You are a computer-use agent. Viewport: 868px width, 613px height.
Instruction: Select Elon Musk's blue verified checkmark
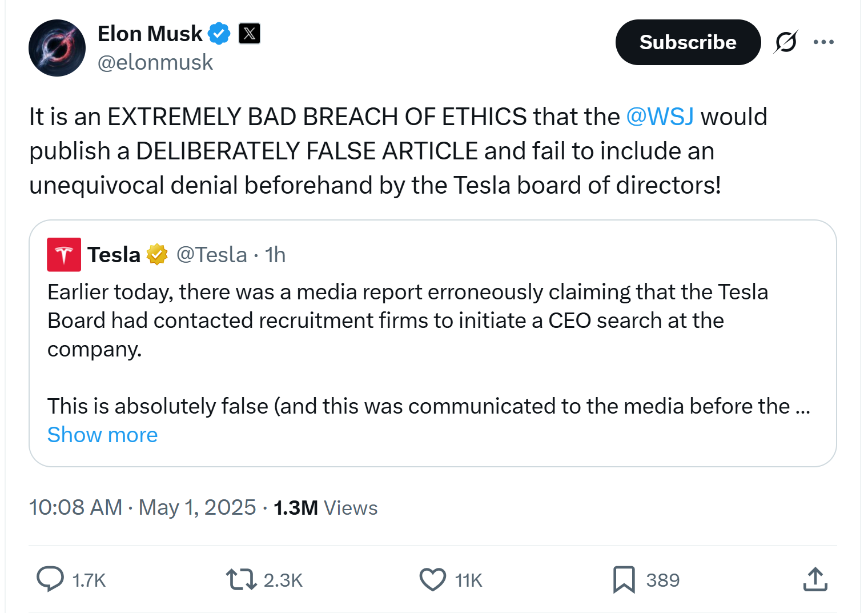click(219, 33)
